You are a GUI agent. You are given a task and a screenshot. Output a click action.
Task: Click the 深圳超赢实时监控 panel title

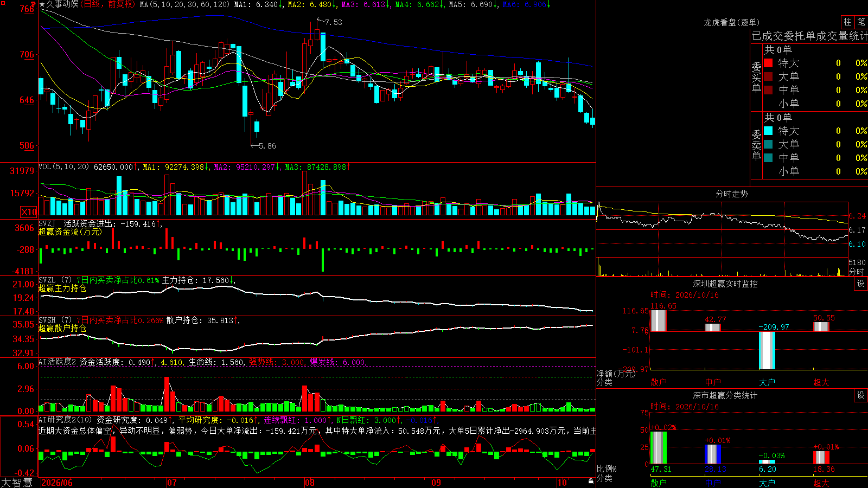(725, 284)
